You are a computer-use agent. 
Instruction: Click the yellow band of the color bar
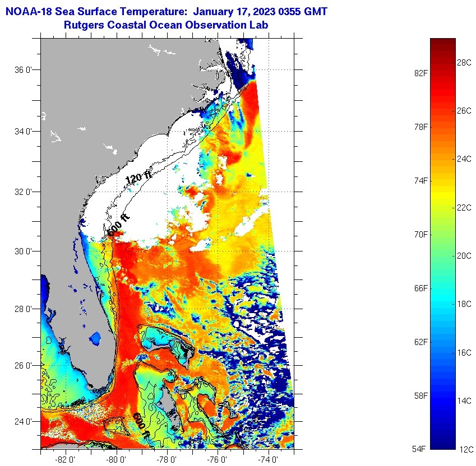point(443,195)
